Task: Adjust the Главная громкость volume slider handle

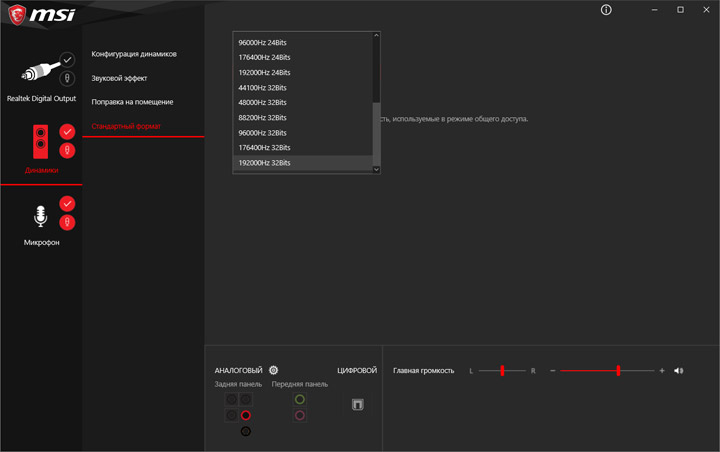Action: pos(619,370)
